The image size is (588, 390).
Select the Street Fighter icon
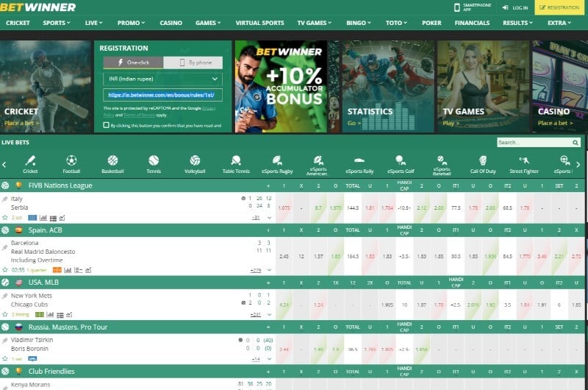pyautogui.click(x=524, y=164)
